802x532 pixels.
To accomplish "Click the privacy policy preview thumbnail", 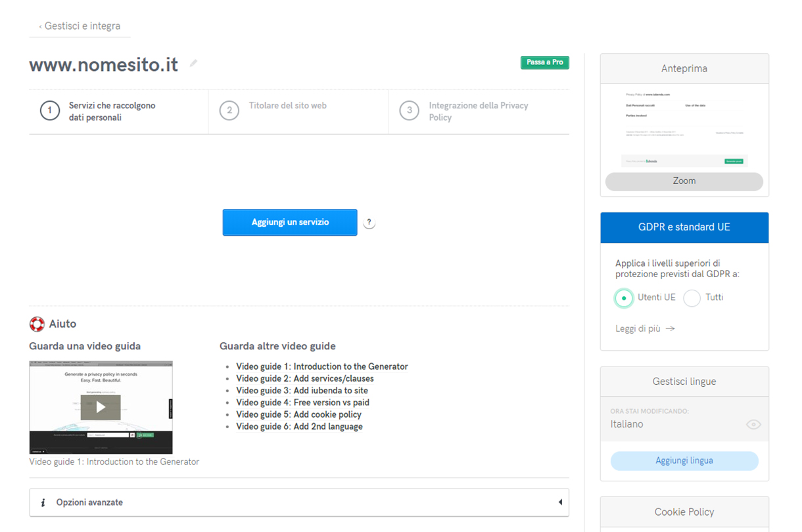I will tap(684, 127).
